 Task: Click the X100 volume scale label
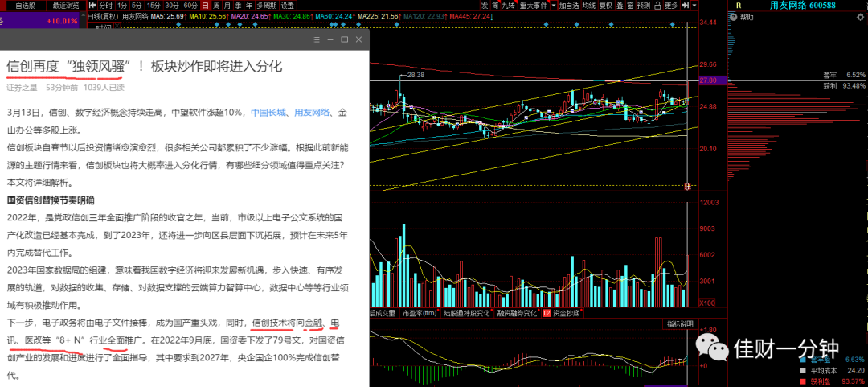click(706, 303)
